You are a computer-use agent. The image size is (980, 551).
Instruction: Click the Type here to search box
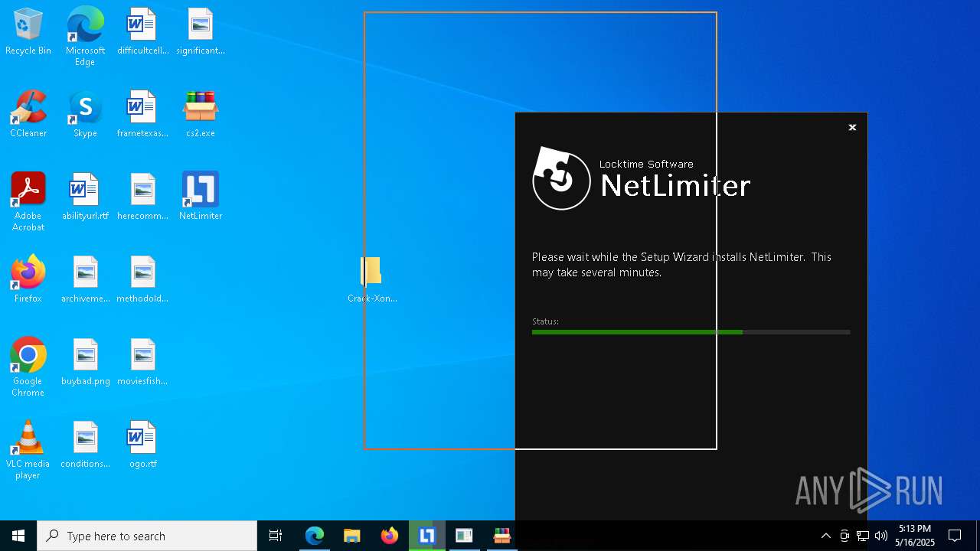tap(147, 536)
